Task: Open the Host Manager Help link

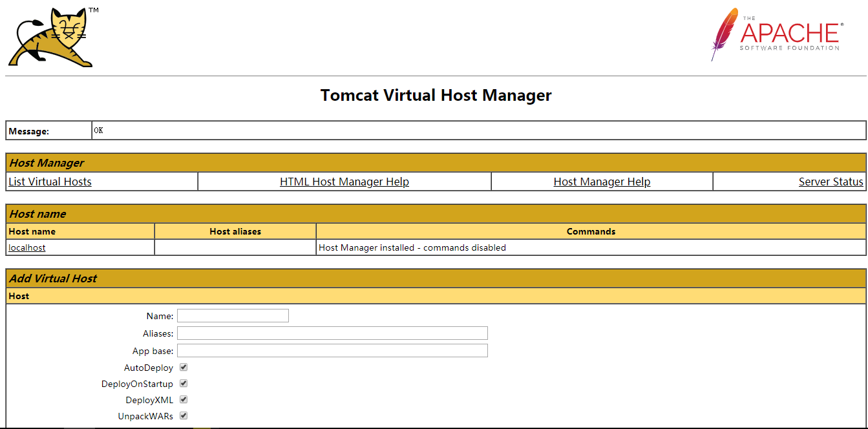Action: [x=602, y=182]
